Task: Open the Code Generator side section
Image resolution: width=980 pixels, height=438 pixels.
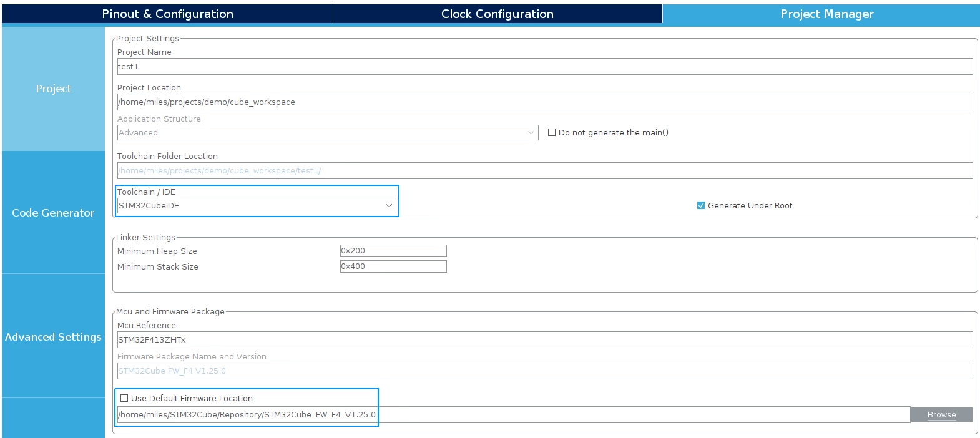Action: click(x=53, y=213)
